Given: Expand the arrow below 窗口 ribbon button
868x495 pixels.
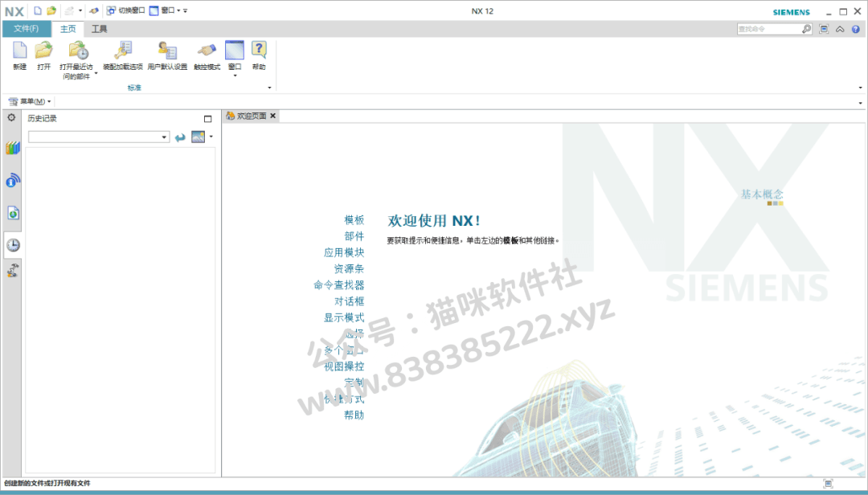Looking at the screenshot, I should coord(235,76).
